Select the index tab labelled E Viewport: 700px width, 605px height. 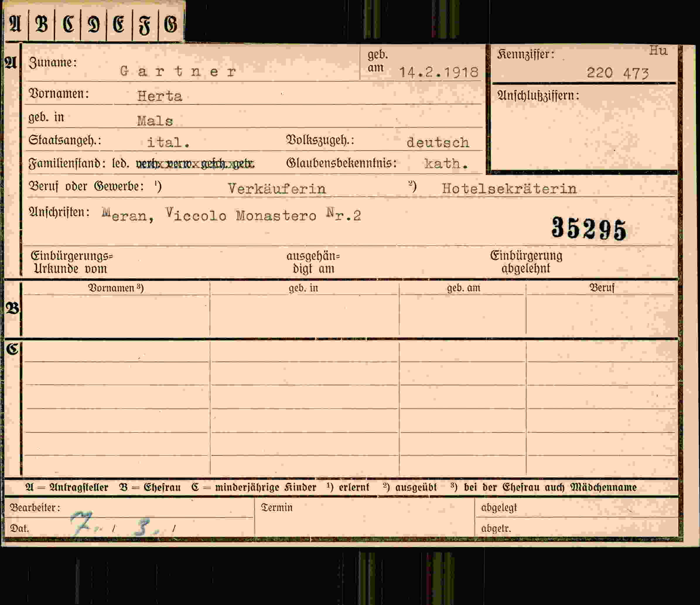click(119, 24)
